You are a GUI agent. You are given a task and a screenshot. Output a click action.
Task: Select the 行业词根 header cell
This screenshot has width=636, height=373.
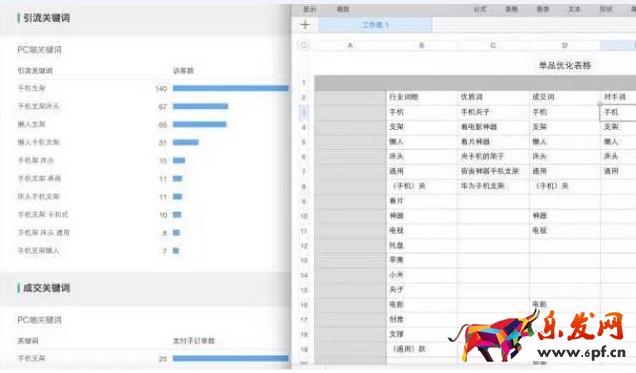click(422, 97)
